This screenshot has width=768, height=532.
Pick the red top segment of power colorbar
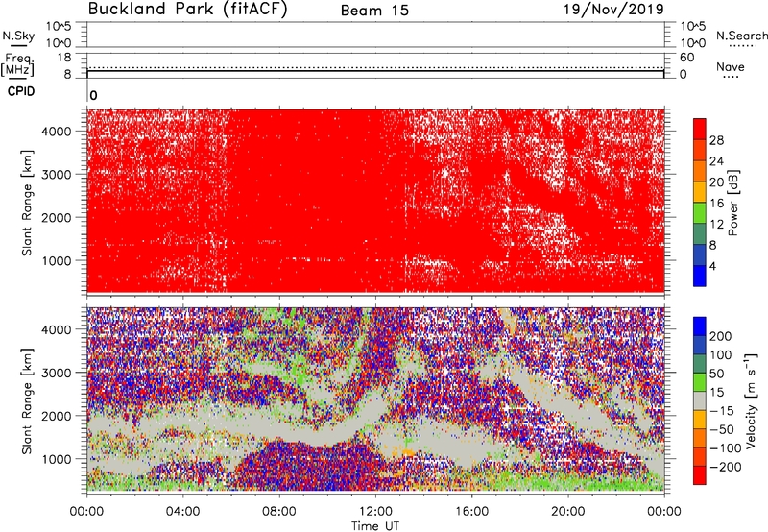tap(700, 130)
